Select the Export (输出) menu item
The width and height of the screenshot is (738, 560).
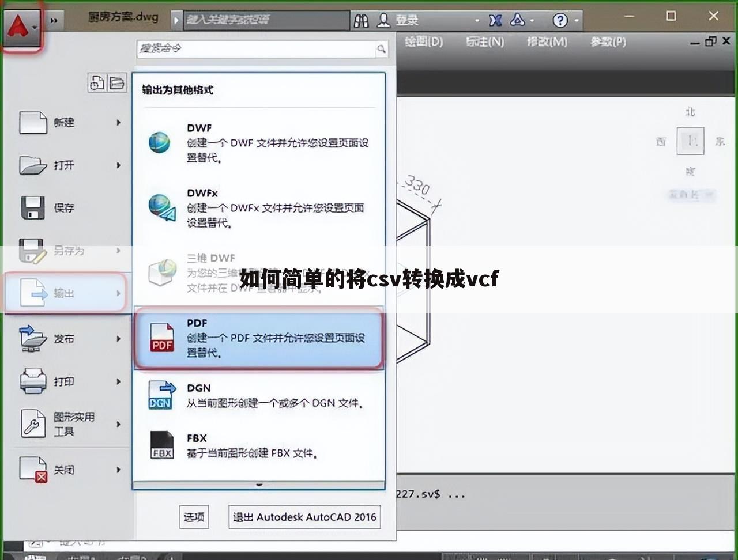[66, 293]
